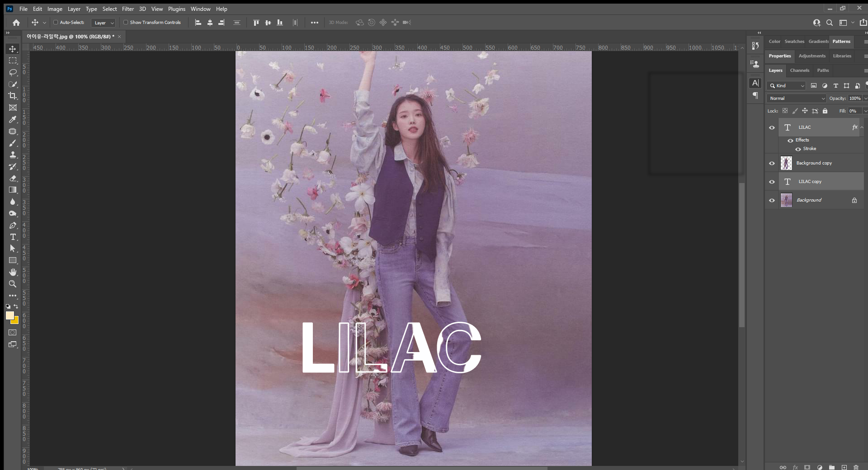This screenshot has width=868, height=470.
Task: Enable Auto-Select checkbox
Action: (x=56, y=22)
